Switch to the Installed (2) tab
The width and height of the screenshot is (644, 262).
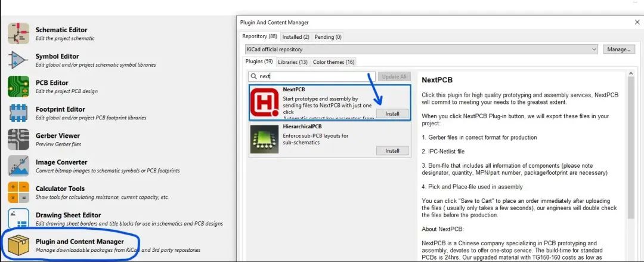tap(296, 37)
